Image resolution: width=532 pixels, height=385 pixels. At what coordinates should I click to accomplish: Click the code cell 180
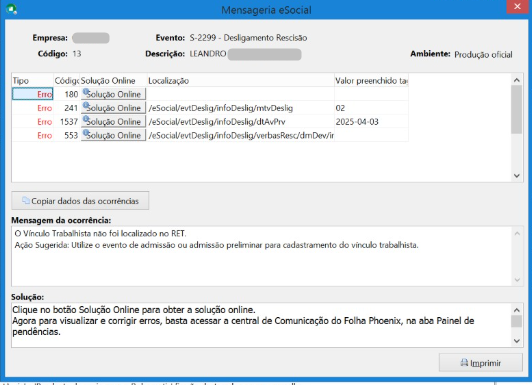click(66, 94)
